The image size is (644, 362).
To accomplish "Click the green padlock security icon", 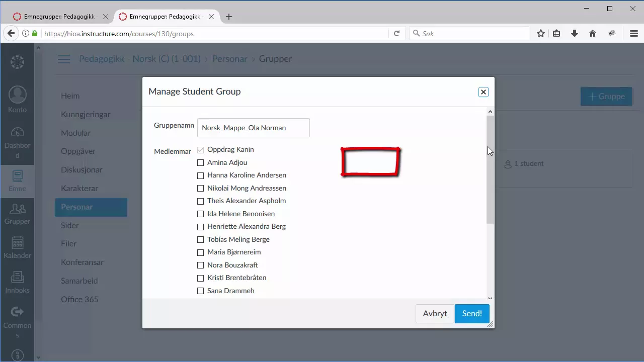I will (35, 34).
